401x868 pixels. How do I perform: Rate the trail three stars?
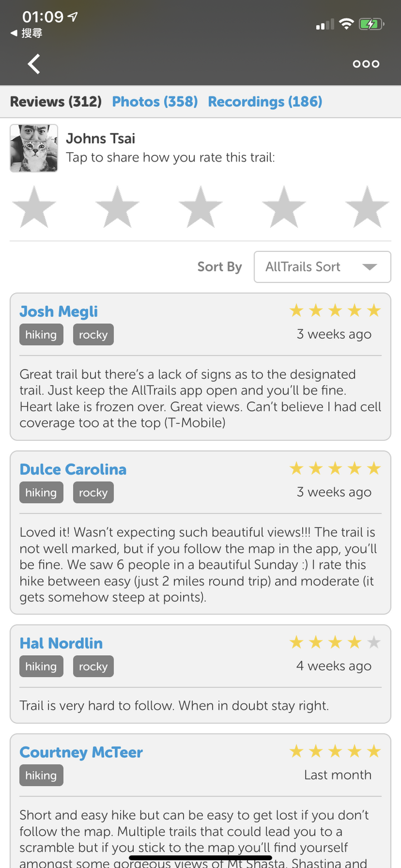click(x=200, y=207)
